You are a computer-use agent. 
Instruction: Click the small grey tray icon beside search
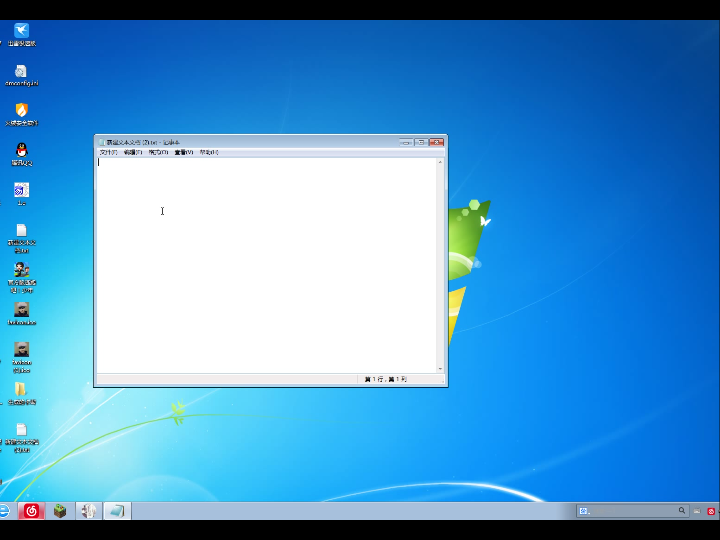coord(697,511)
